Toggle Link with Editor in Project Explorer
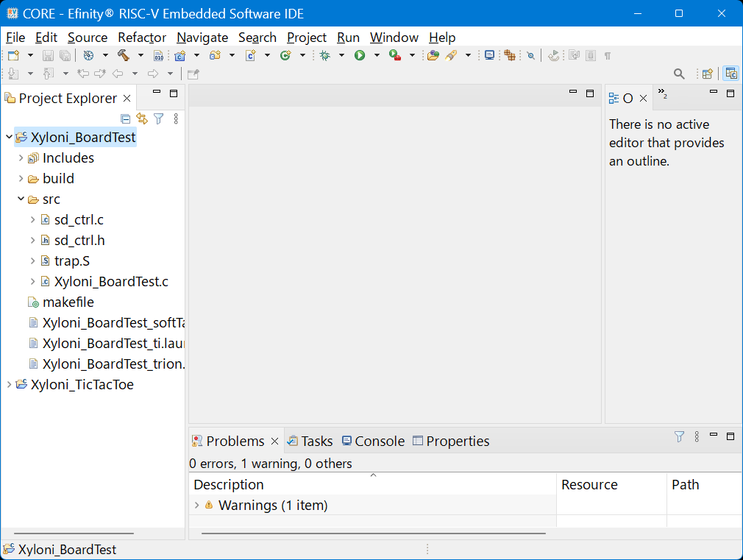The height and width of the screenshot is (560, 743). tap(142, 118)
